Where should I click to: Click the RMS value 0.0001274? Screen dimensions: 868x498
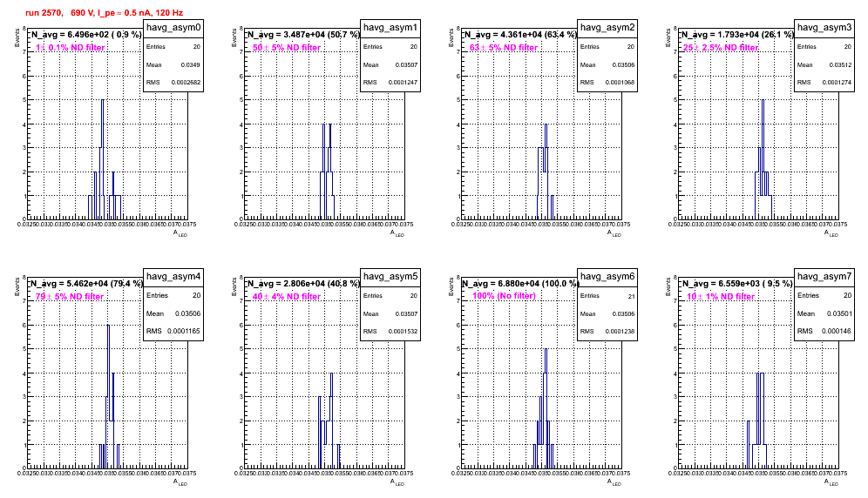[837, 83]
